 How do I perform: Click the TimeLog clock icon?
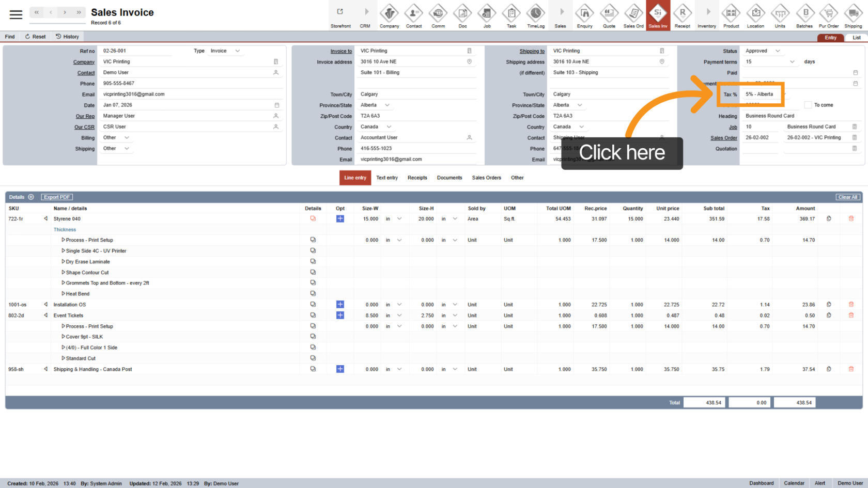[536, 15]
